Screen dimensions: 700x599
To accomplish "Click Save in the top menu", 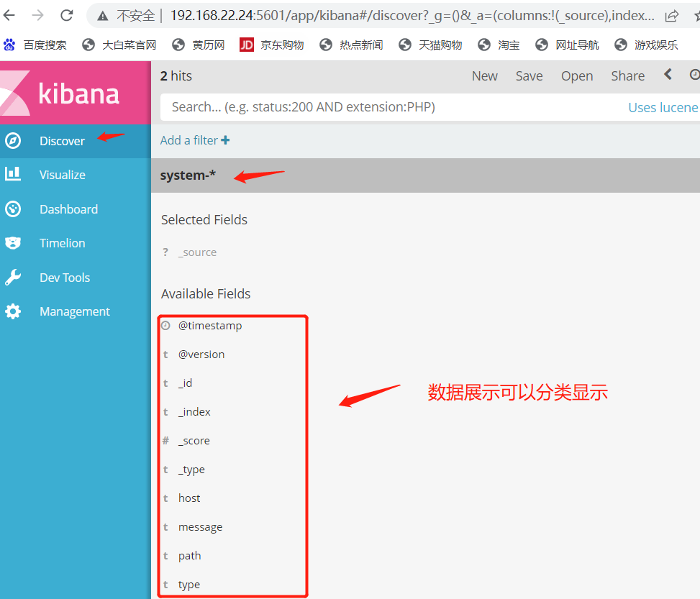I will [529, 76].
